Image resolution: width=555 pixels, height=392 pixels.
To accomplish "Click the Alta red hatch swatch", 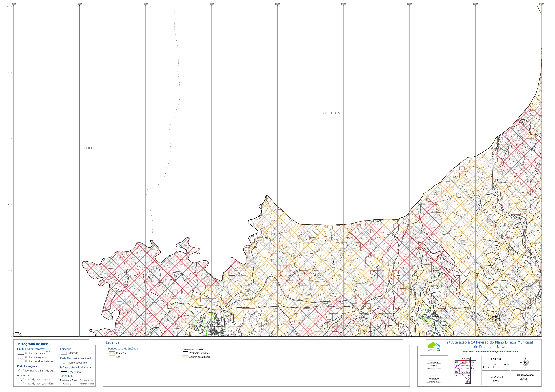I will (112, 357).
